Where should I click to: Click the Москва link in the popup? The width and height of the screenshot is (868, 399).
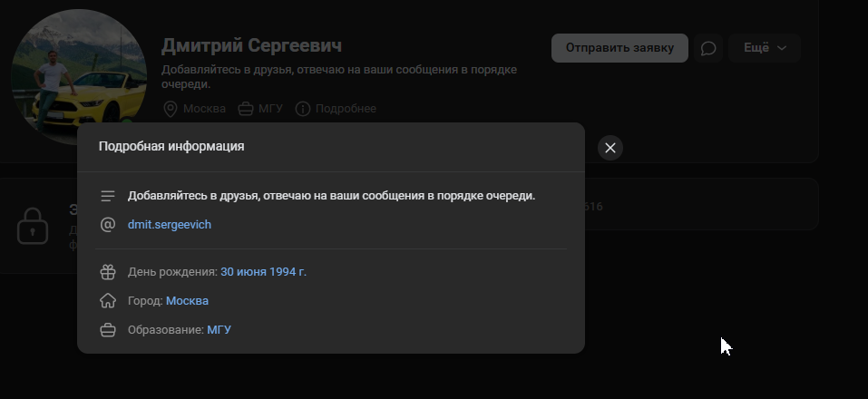pos(187,300)
